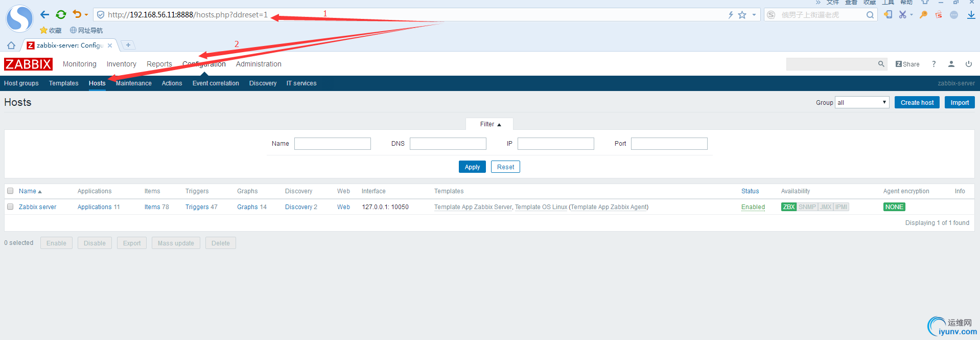Go to Maintenance submenu

pos(134,83)
